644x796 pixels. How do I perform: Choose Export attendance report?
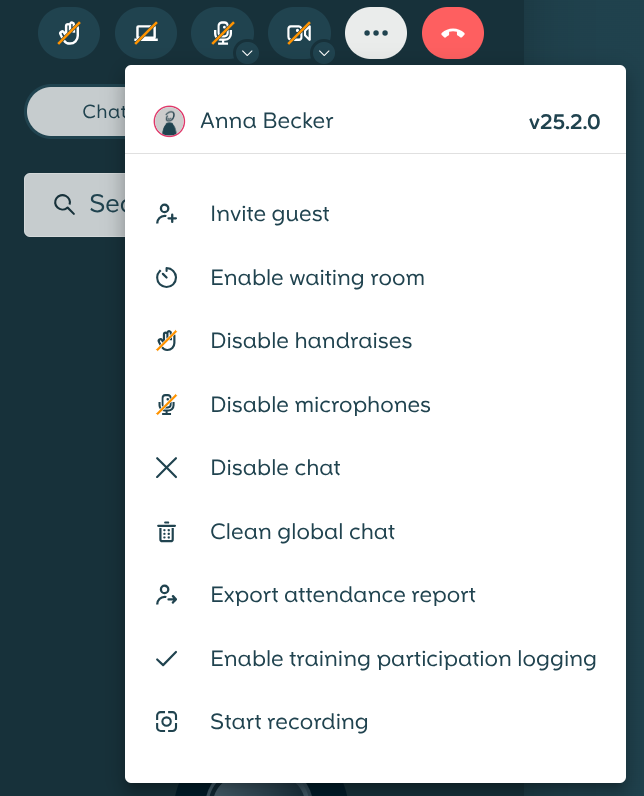[342, 595]
